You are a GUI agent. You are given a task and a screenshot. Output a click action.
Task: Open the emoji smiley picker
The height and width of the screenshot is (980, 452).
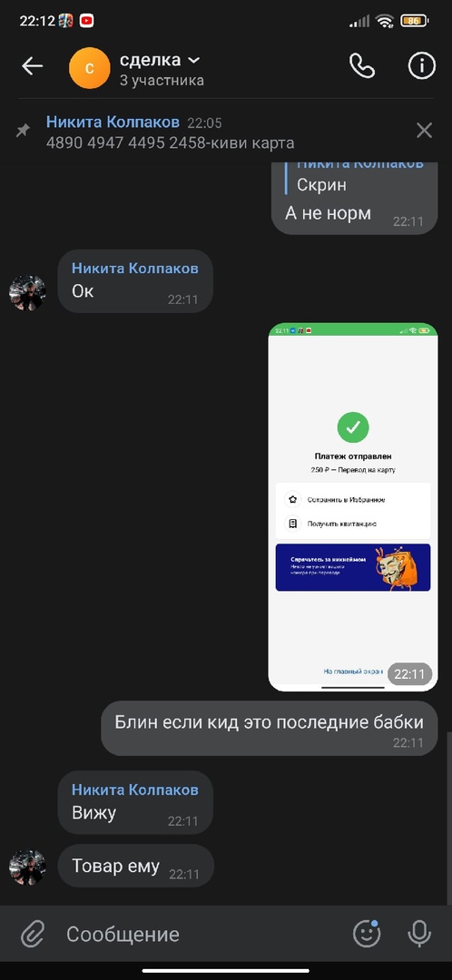pyautogui.click(x=367, y=934)
